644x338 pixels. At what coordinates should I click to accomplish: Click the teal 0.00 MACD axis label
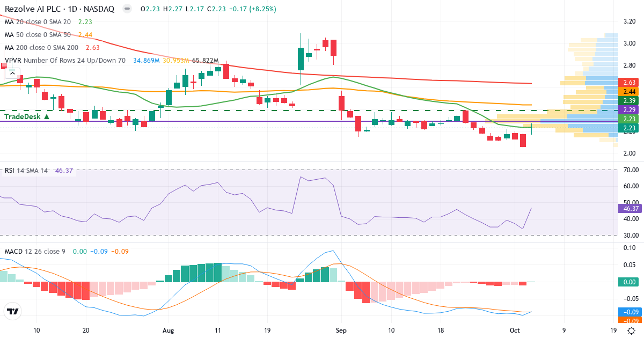point(627,282)
